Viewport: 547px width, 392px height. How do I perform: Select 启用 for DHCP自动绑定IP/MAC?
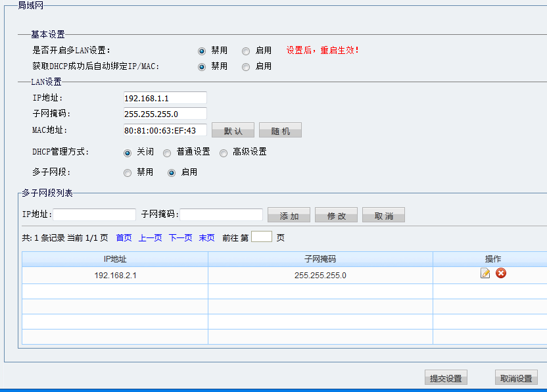246,67
